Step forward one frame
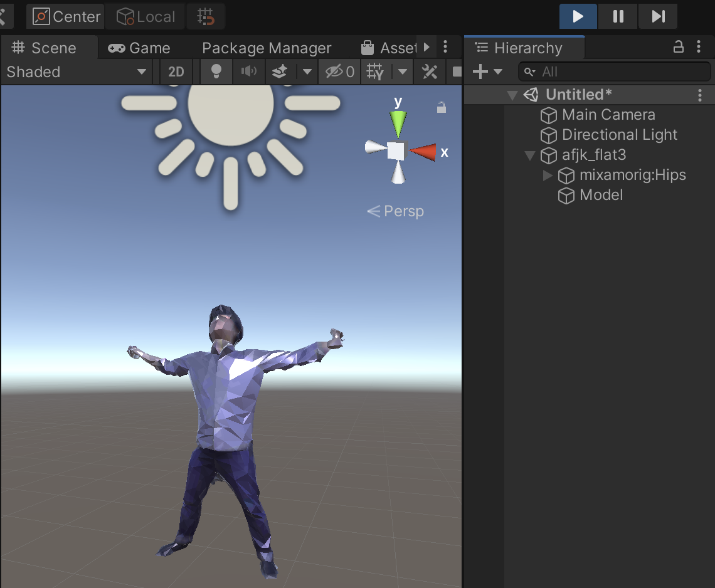Image resolution: width=715 pixels, height=588 pixels. (x=657, y=16)
